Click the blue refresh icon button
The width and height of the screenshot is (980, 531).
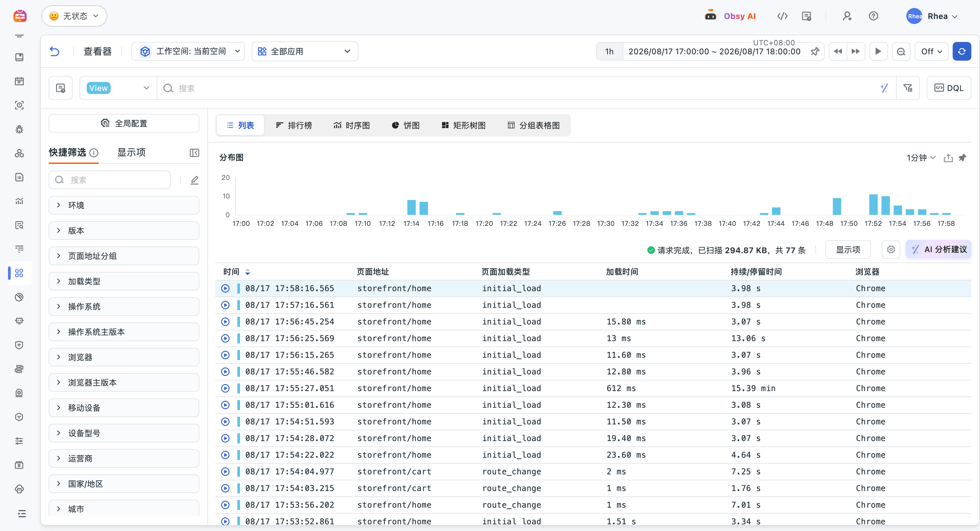pos(961,51)
